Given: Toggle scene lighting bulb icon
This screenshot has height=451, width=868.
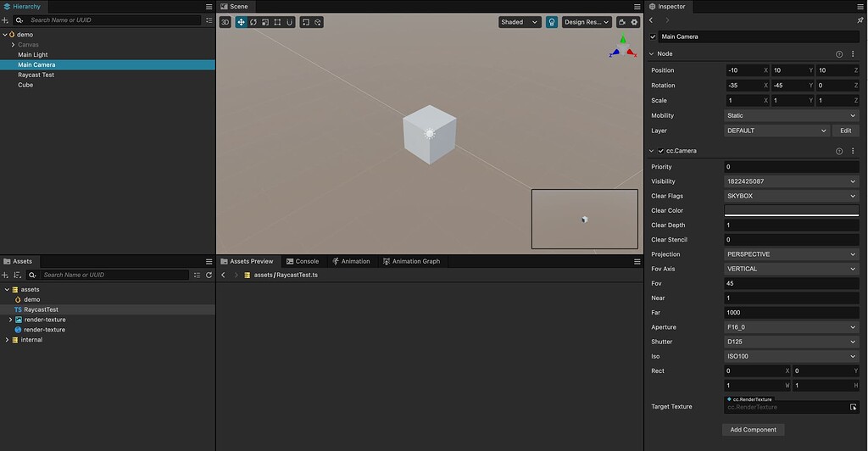Looking at the screenshot, I should click(x=551, y=22).
